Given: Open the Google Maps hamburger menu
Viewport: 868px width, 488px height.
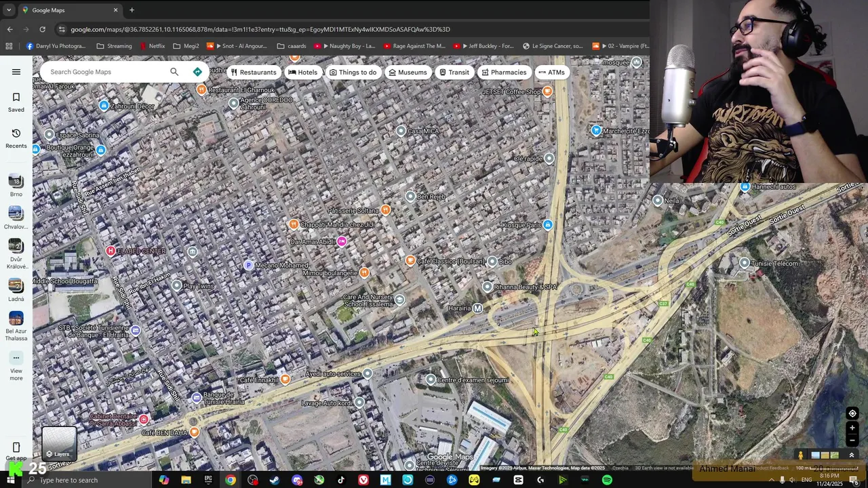Looking at the screenshot, I should (x=16, y=72).
